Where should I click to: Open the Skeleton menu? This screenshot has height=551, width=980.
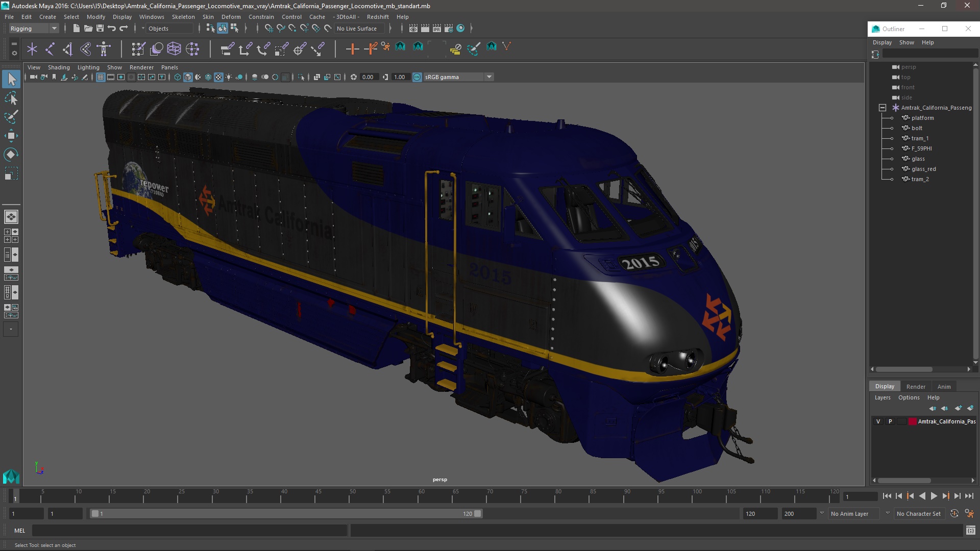(183, 17)
